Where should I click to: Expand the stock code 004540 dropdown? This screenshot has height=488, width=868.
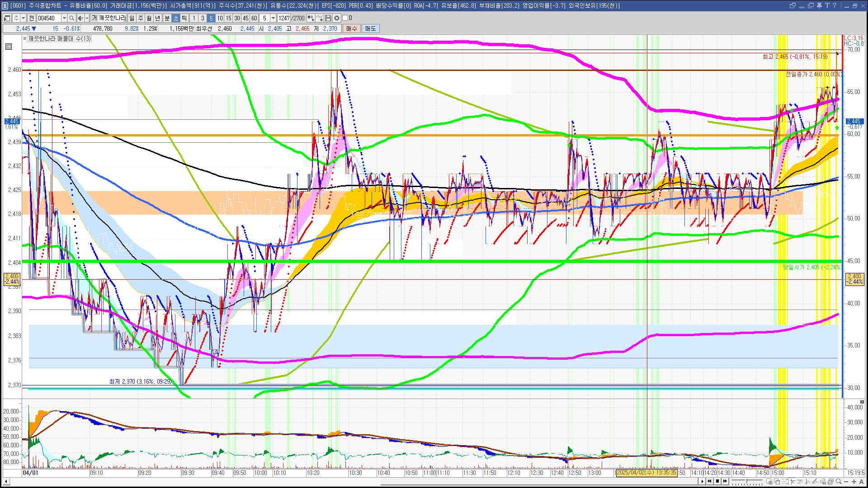point(64,18)
